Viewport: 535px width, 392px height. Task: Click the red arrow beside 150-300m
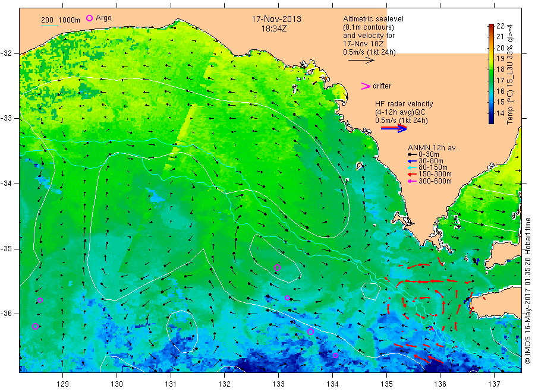point(412,175)
